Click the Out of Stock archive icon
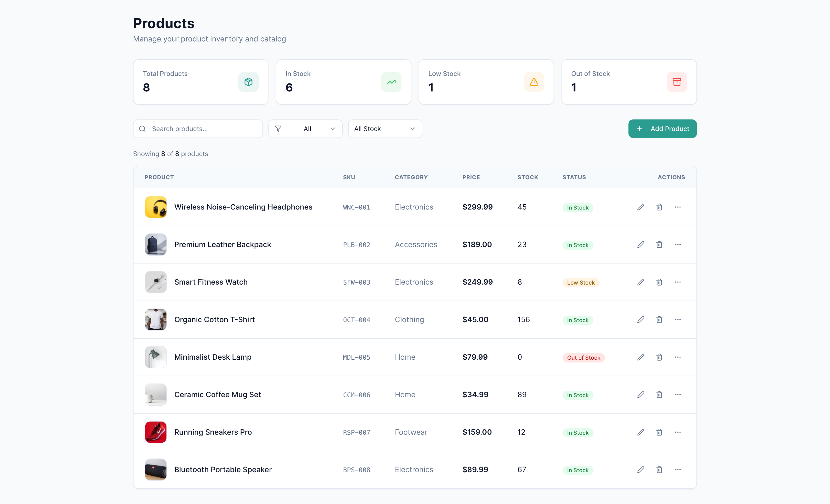 676,82
